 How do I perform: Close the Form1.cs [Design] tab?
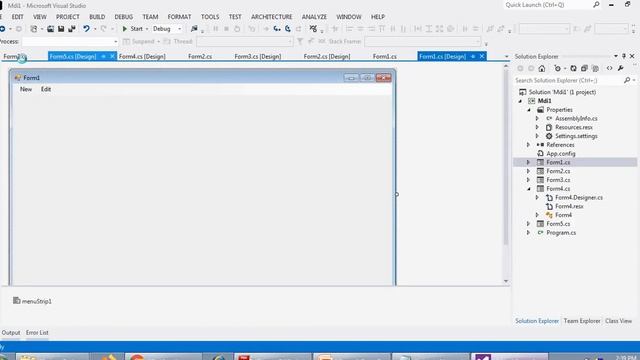tap(482, 56)
